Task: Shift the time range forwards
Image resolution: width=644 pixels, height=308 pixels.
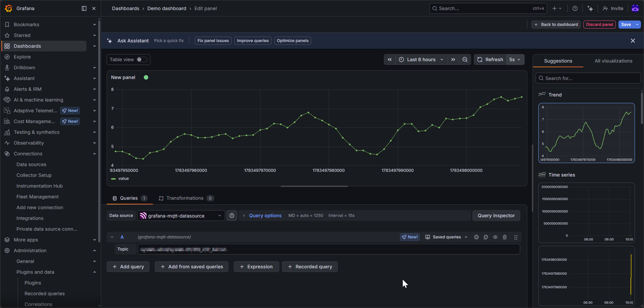Action: tap(453, 60)
